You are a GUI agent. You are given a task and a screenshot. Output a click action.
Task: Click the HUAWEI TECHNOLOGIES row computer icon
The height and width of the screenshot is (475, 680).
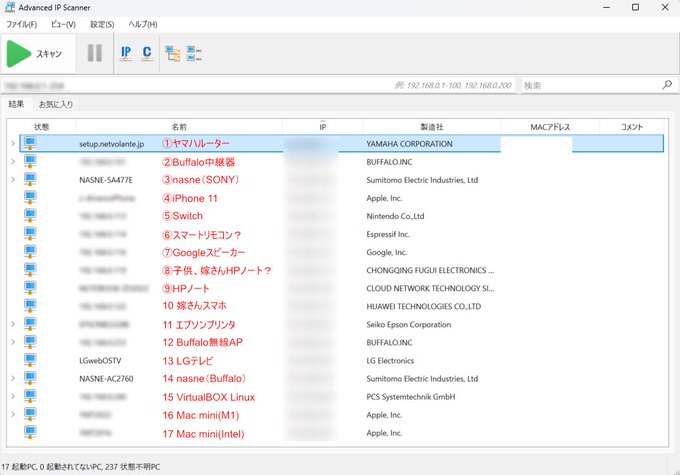point(30,306)
